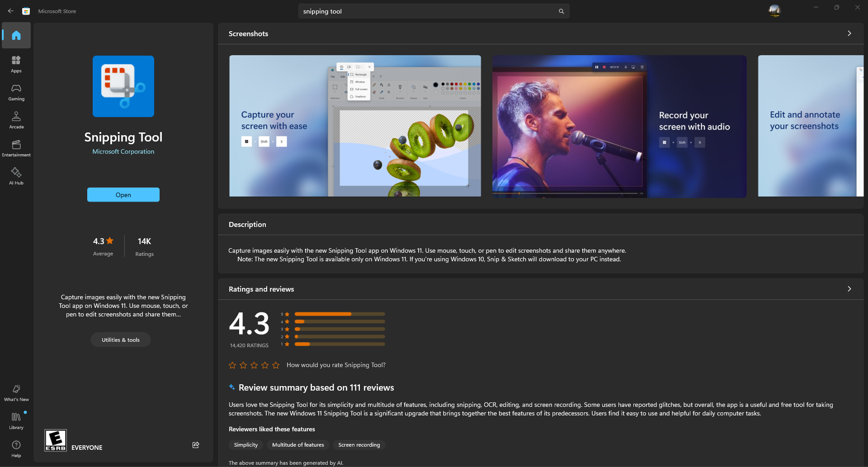Rate Snipping Tool five stars
Image resolution: width=868 pixels, height=467 pixels.
[x=276, y=365]
